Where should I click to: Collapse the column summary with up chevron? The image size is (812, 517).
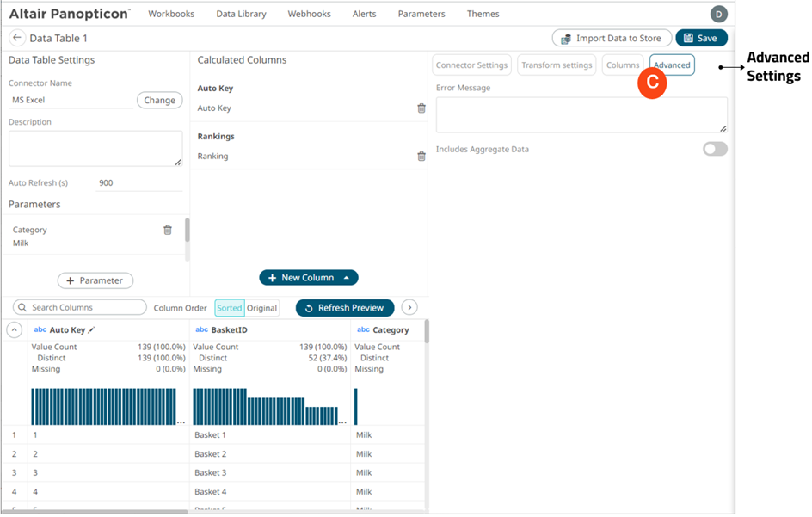click(x=15, y=330)
